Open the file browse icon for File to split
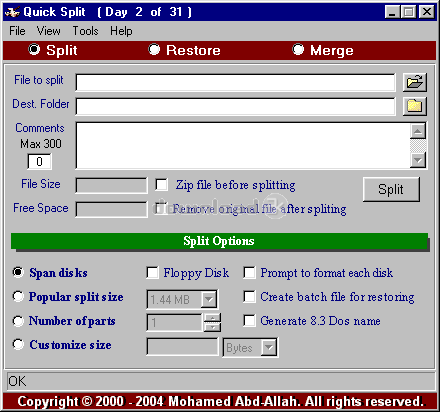This screenshot has width=440, height=412. coord(414,82)
